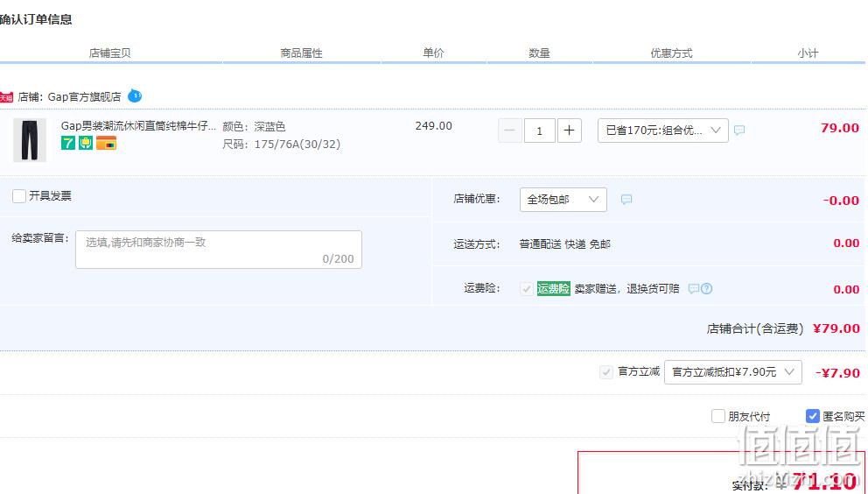Click the comment icon beside the 全场包邮 dropdown

(626, 200)
